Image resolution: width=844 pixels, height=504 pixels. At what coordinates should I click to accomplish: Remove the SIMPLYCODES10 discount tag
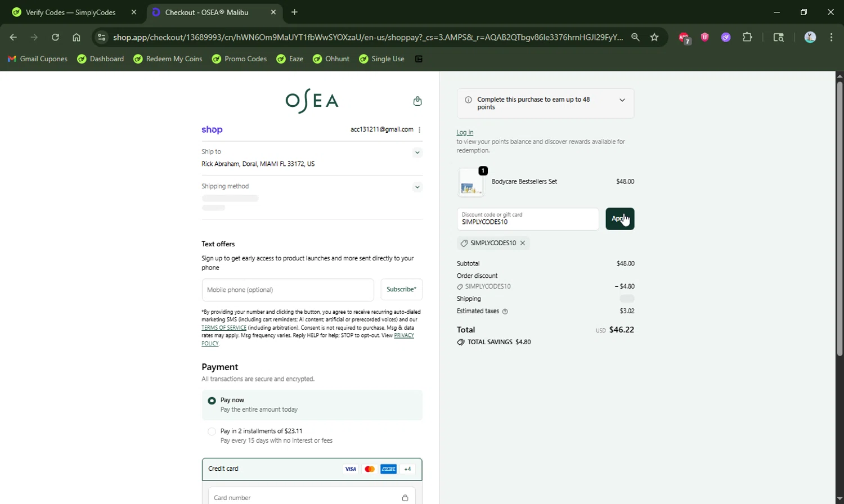(x=523, y=243)
